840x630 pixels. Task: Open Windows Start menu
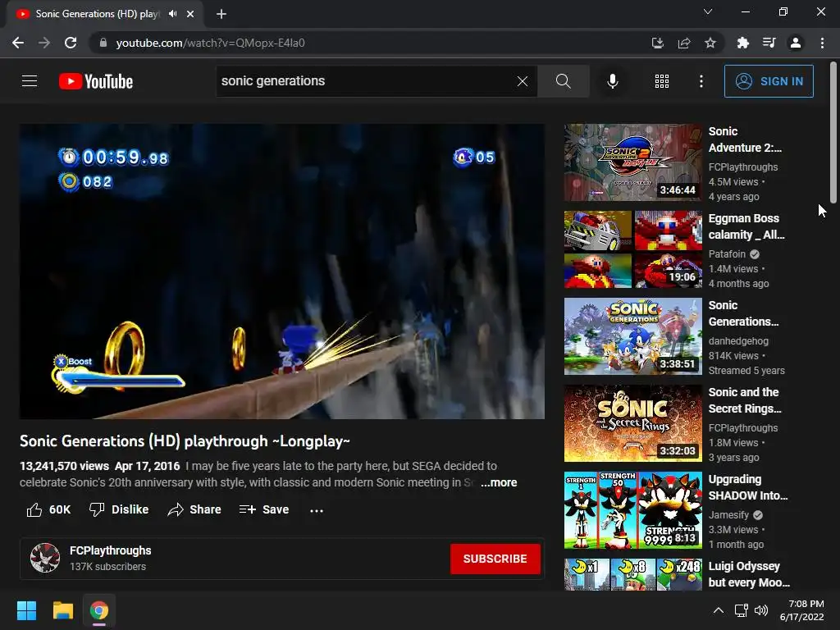26,610
